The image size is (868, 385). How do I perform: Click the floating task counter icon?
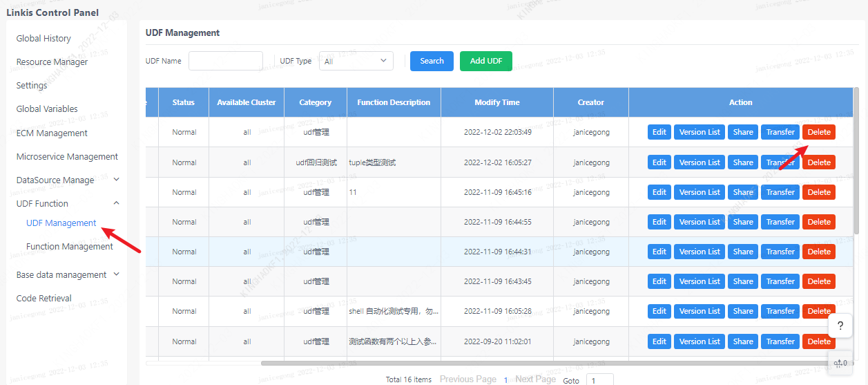pos(840,362)
